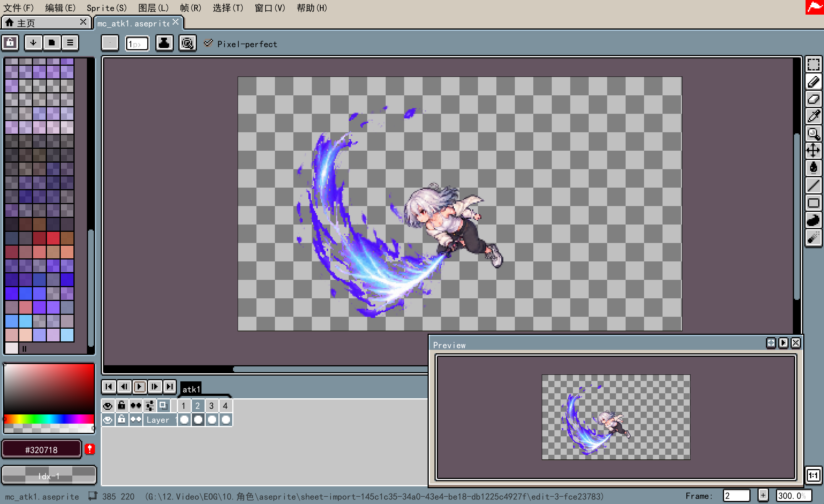Open the 文件(F) menu
Image resolution: width=824 pixels, height=504 pixels.
(x=18, y=8)
